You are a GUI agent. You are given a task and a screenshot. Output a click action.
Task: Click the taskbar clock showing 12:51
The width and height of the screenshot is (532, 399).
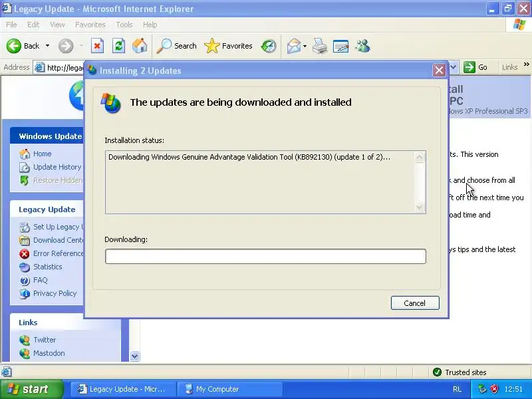(x=513, y=389)
